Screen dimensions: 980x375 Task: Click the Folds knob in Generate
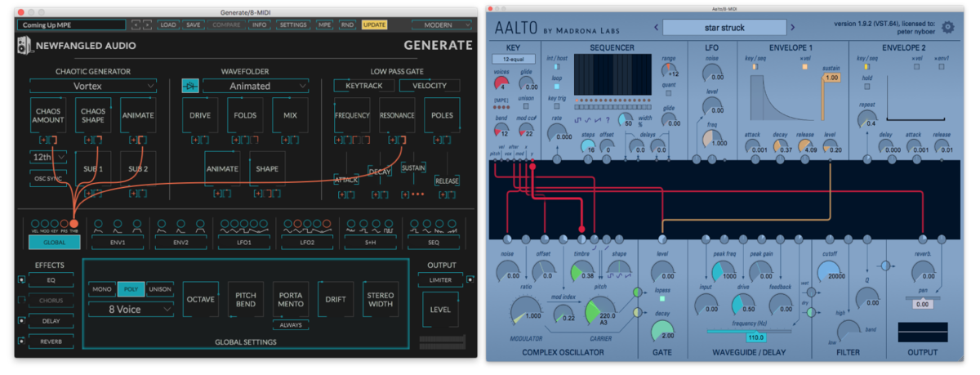click(x=245, y=116)
